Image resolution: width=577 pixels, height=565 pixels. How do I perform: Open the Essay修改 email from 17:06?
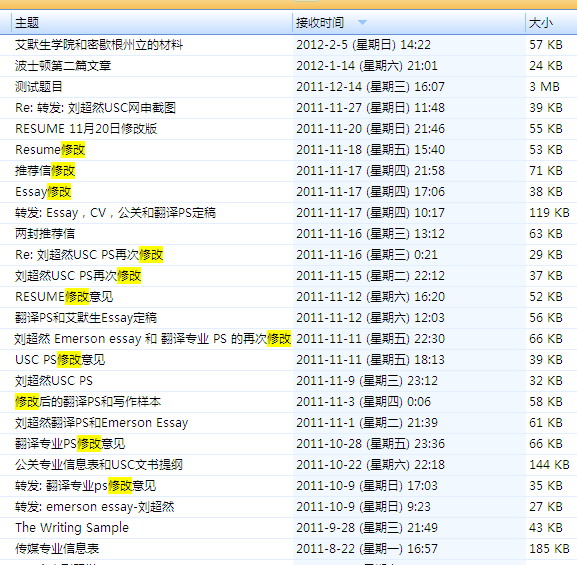point(288,192)
